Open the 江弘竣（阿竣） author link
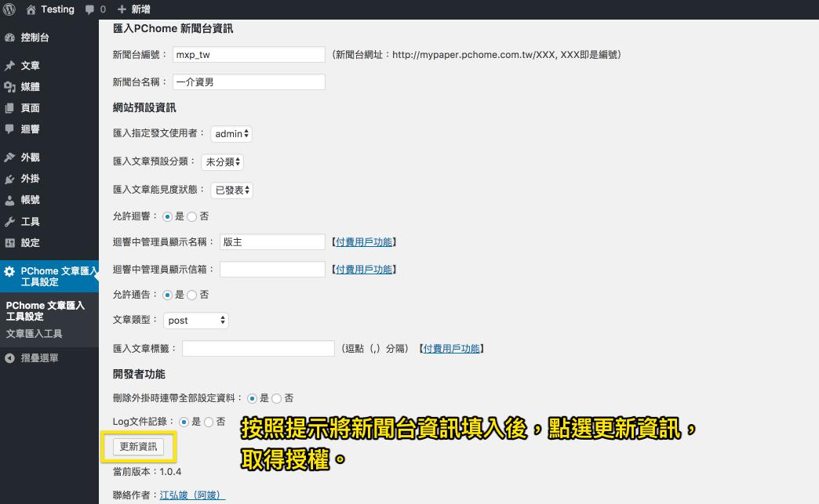This screenshot has height=504, width=819. [x=192, y=495]
